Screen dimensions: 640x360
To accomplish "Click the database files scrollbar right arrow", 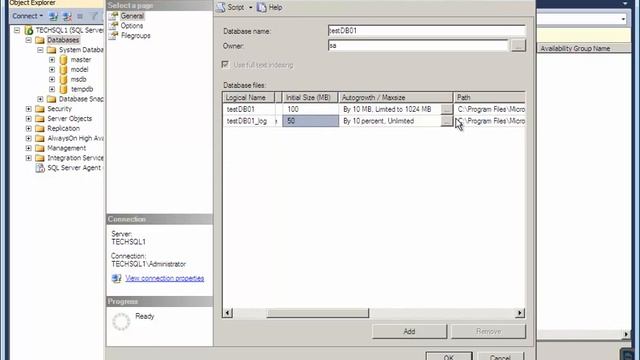I will [520, 313].
